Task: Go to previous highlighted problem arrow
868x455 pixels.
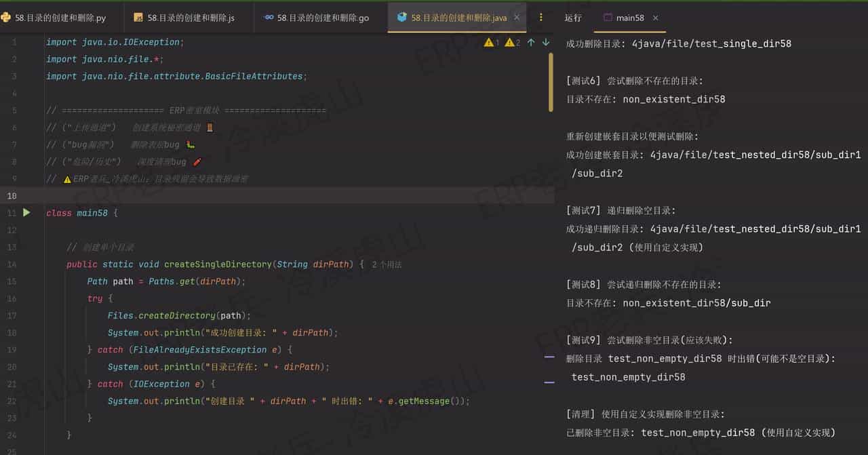Action: (532, 42)
